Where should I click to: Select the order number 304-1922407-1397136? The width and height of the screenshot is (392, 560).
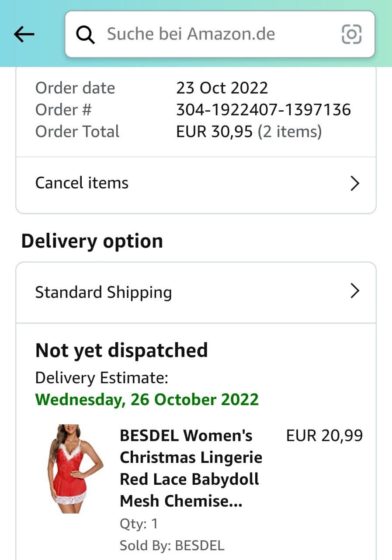pyautogui.click(x=263, y=110)
